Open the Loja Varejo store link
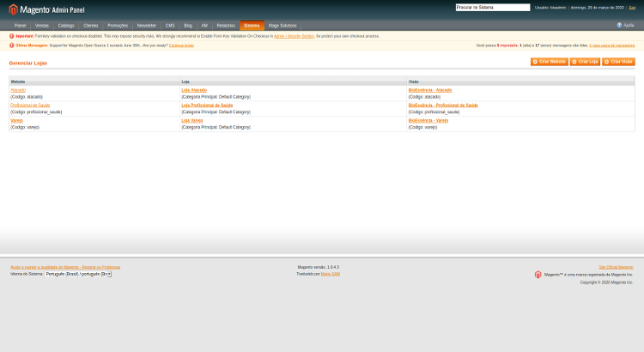 coord(192,121)
